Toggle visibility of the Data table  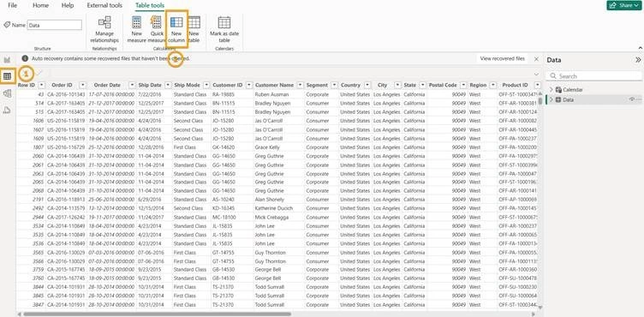click(x=632, y=99)
